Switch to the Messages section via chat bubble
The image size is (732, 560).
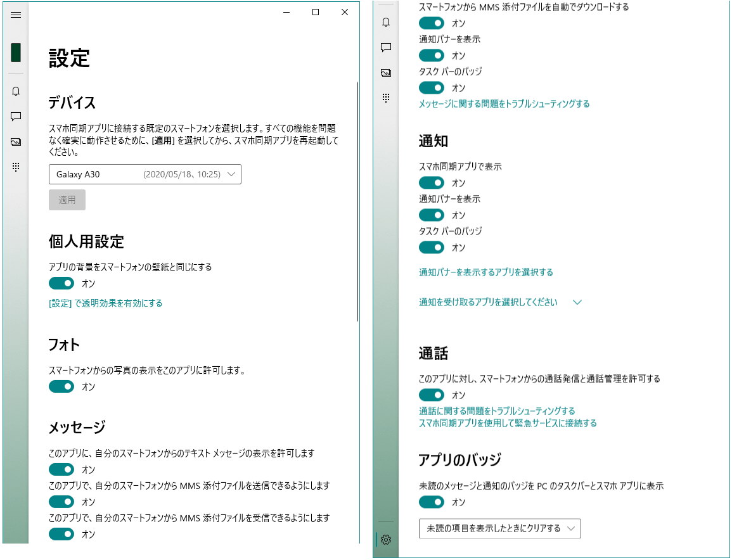coord(16,118)
